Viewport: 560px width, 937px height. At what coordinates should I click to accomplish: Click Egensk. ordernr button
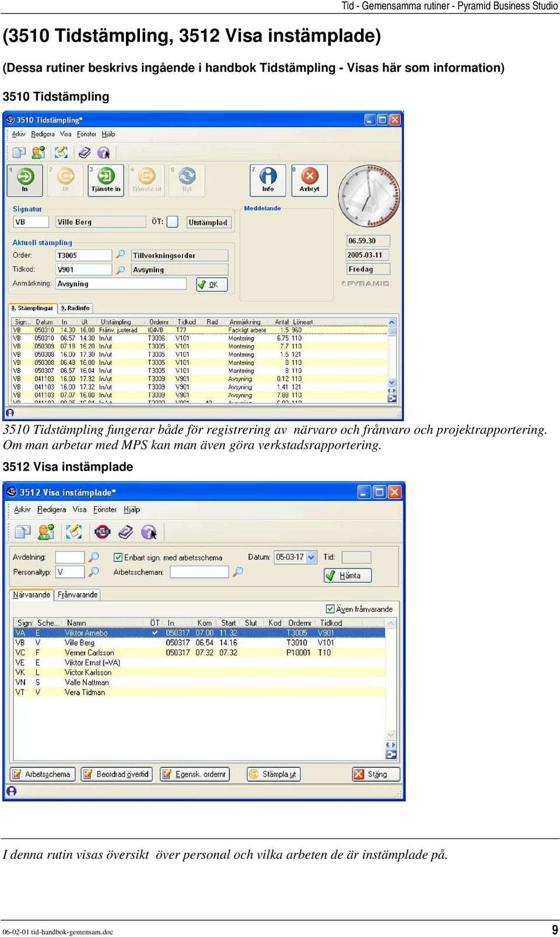195,774
